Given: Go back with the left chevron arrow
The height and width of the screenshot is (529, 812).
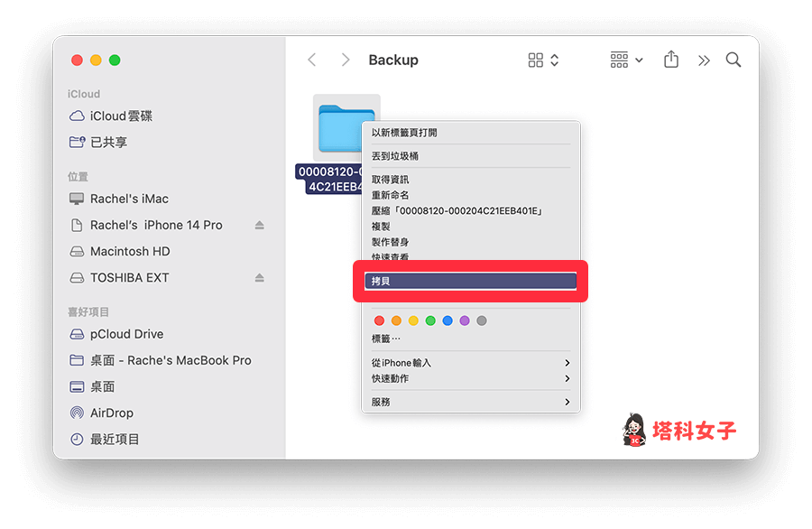Looking at the screenshot, I should click(x=312, y=60).
